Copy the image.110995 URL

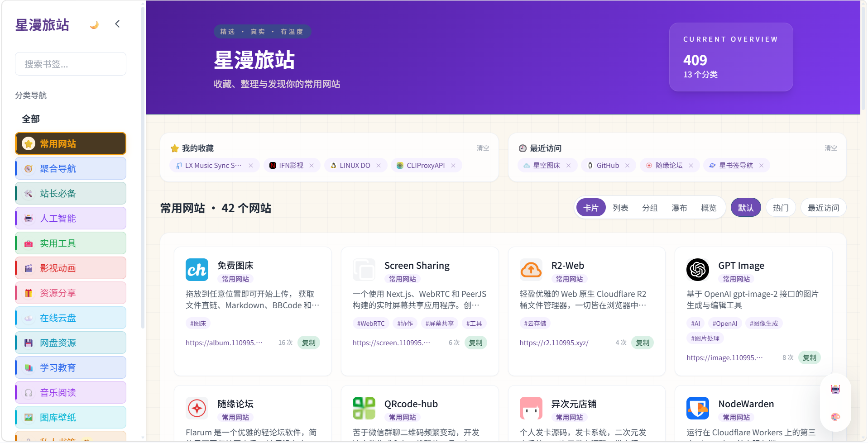point(810,358)
